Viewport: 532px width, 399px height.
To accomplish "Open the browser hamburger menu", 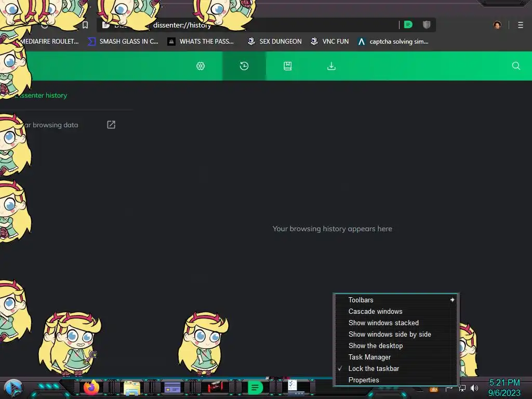I will tap(521, 25).
